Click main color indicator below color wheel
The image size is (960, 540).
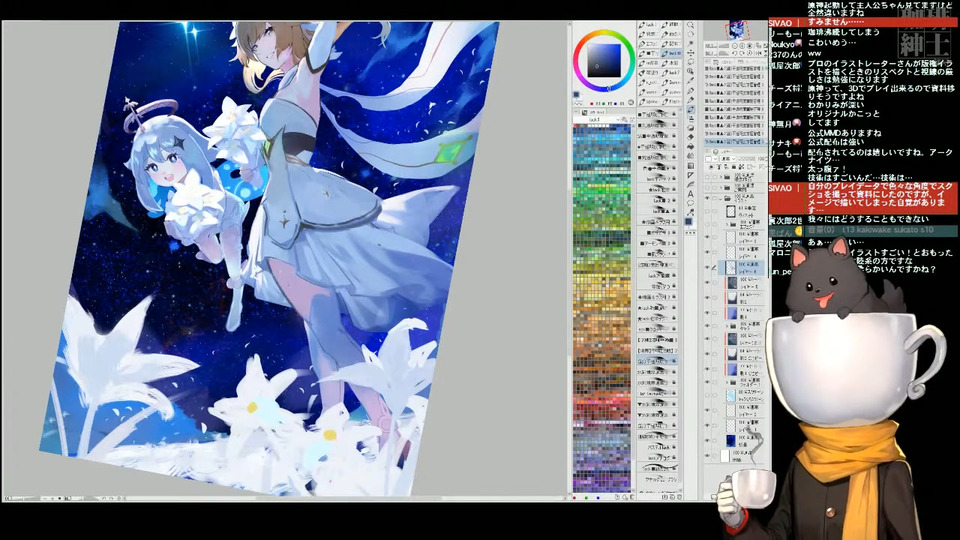577,95
